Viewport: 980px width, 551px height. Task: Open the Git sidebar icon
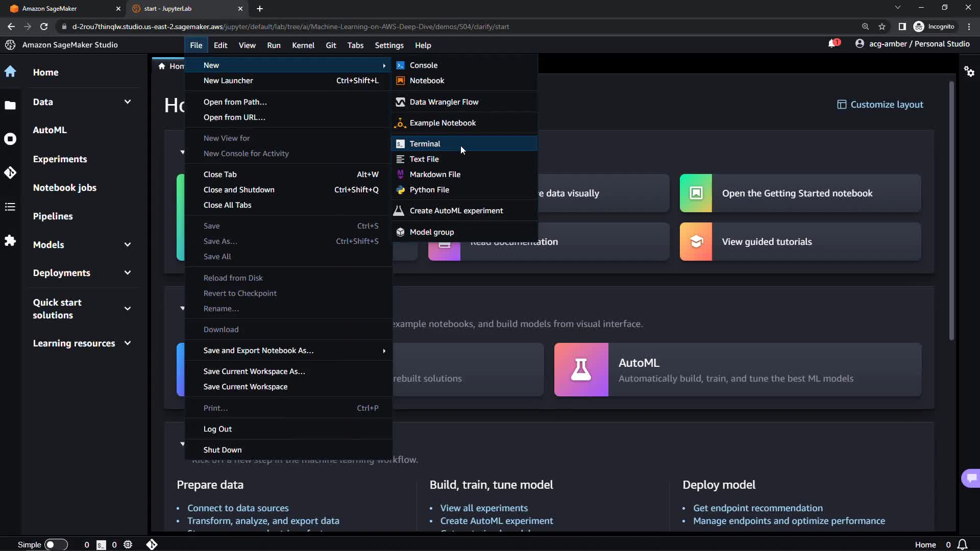10,173
